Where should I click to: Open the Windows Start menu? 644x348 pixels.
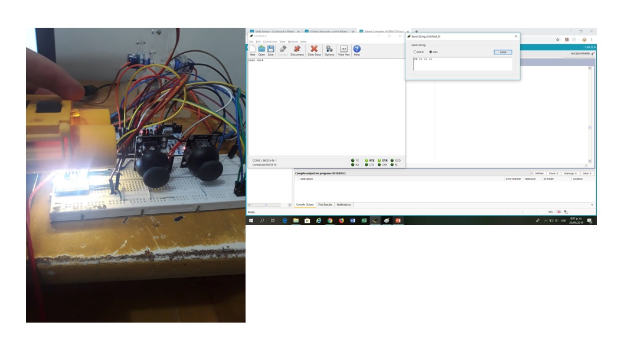(251, 220)
